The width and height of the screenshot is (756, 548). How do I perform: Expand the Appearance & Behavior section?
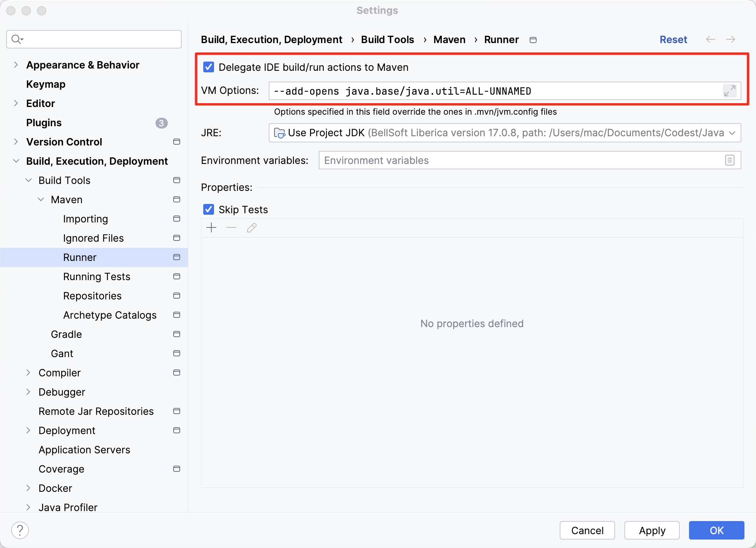(16, 65)
